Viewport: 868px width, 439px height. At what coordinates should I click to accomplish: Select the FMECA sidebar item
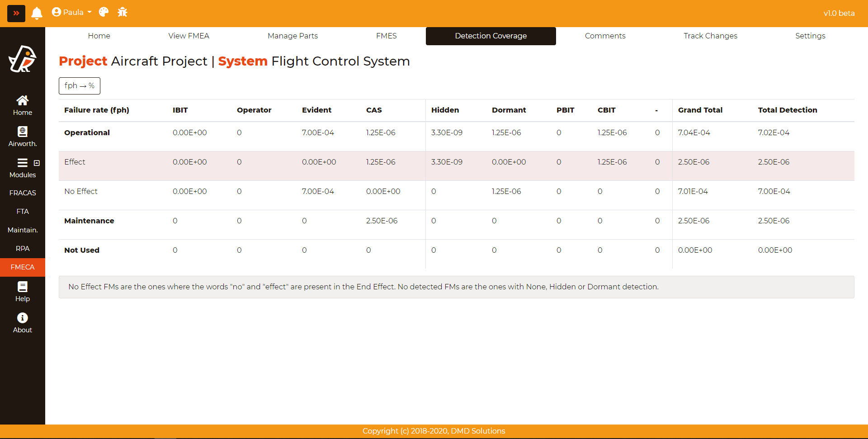[x=22, y=267]
